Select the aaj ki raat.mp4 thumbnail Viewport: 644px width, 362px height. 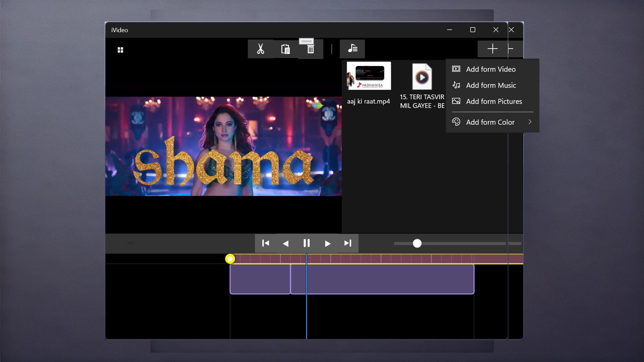click(x=369, y=76)
